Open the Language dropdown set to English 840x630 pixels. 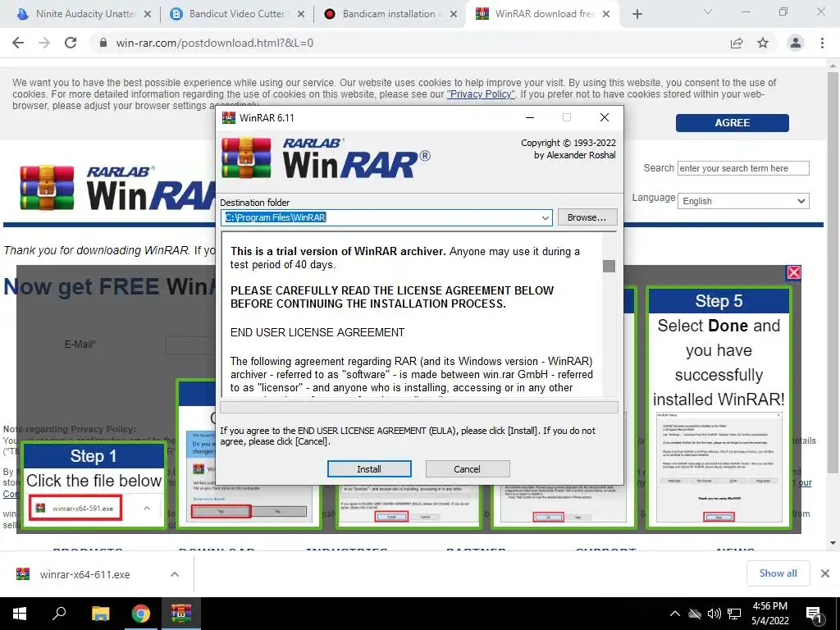click(743, 201)
